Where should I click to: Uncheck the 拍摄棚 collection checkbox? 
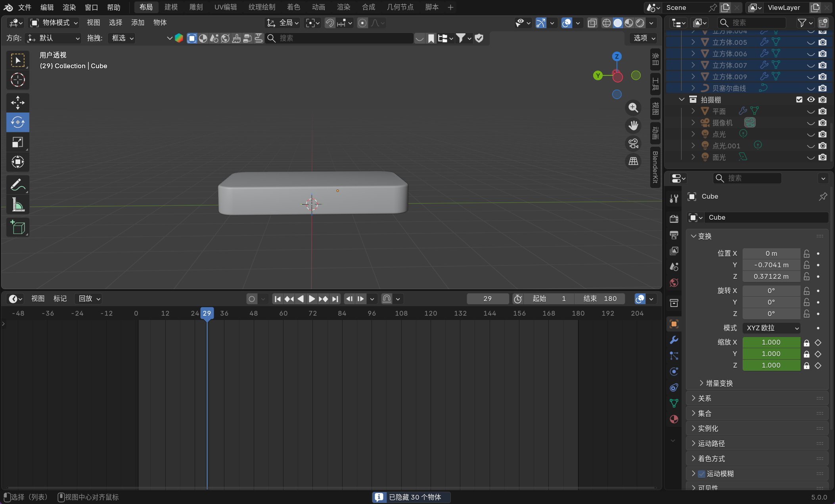pyautogui.click(x=799, y=100)
